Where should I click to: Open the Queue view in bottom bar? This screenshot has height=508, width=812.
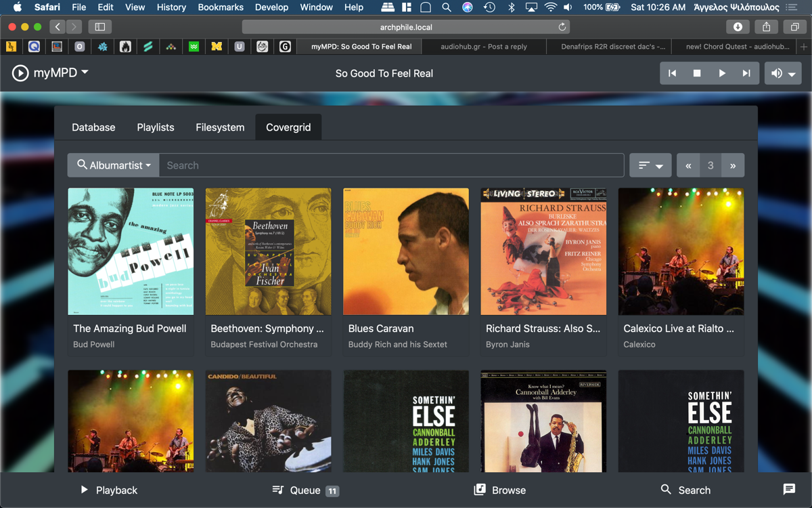[x=304, y=490]
